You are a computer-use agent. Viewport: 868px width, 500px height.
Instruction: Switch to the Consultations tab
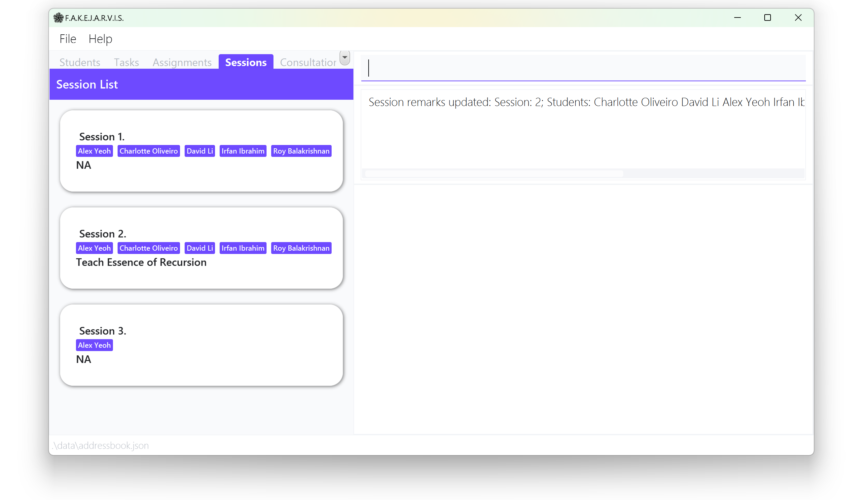point(308,62)
